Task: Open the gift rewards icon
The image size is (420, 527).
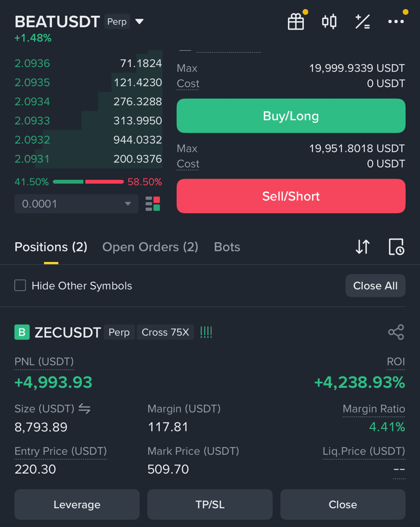Action: pyautogui.click(x=296, y=22)
